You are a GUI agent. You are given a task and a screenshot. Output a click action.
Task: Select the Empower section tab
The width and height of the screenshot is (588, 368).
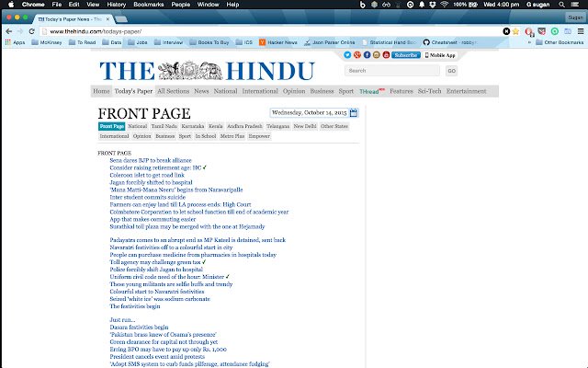(259, 136)
